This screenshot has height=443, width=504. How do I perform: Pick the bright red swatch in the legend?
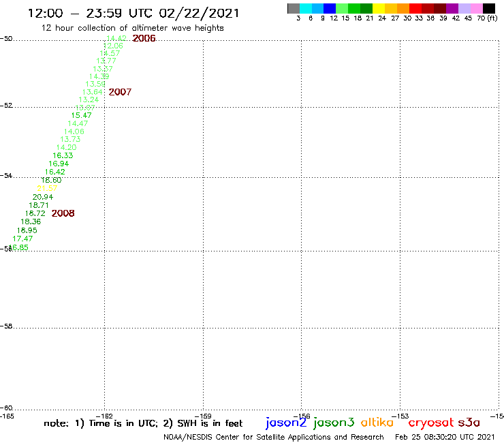[415, 8]
